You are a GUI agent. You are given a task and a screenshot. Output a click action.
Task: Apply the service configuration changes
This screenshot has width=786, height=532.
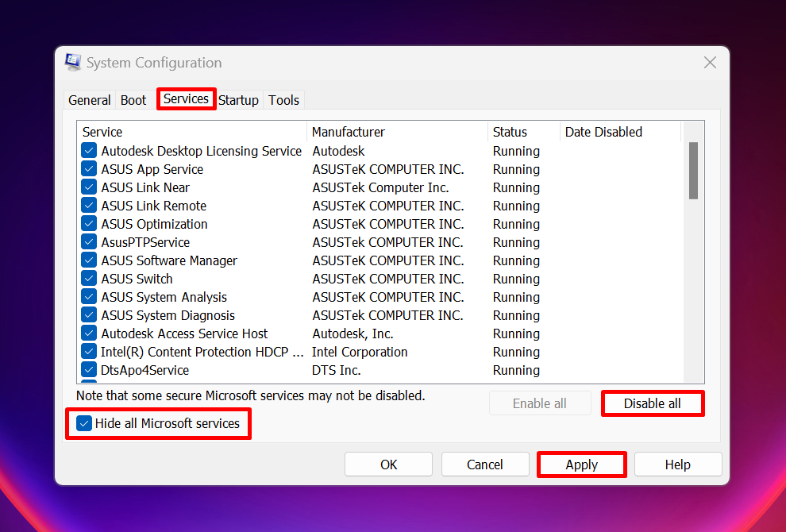(581, 464)
